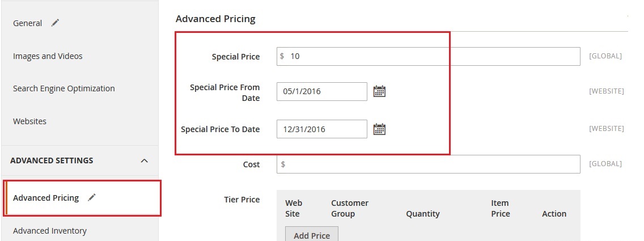
Task: Select the Websites tab
Action: pyautogui.click(x=29, y=121)
